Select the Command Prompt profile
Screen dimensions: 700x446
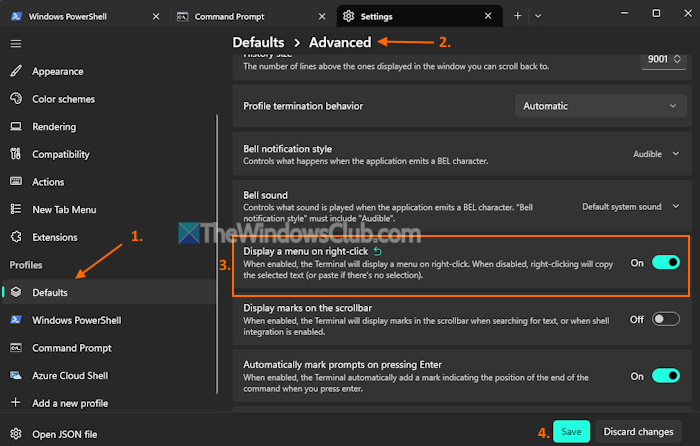(109, 348)
